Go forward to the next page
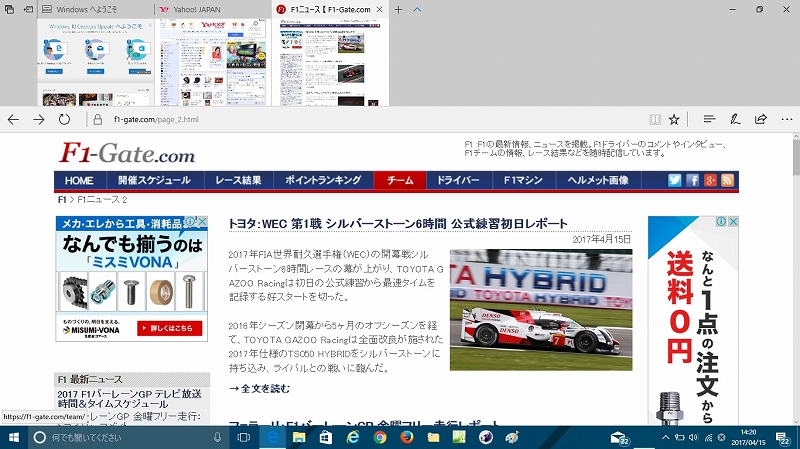800x449 pixels. pyautogui.click(x=39, y=119)
